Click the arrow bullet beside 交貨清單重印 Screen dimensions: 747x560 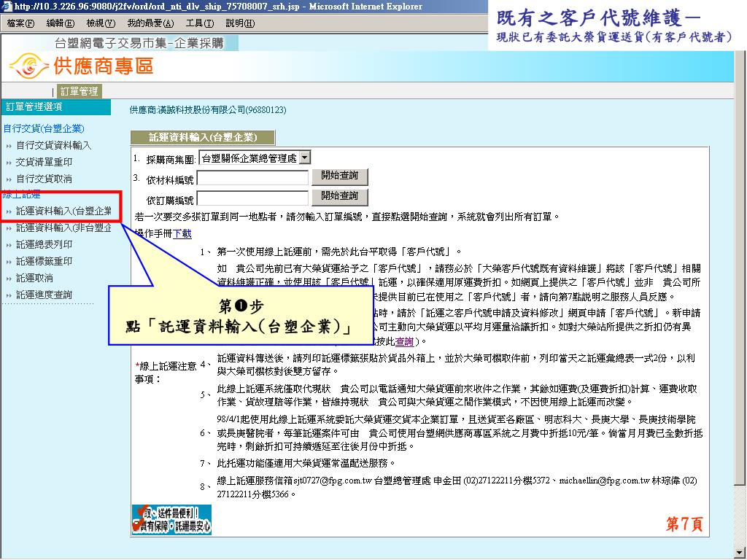9,163
